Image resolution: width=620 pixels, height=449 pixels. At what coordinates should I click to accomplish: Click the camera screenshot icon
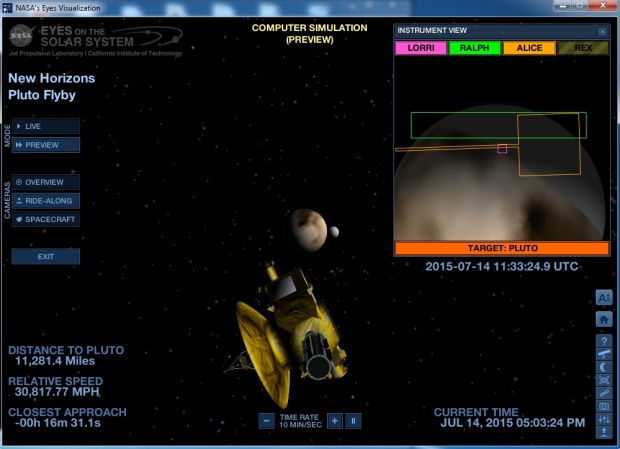click(604, 406)
